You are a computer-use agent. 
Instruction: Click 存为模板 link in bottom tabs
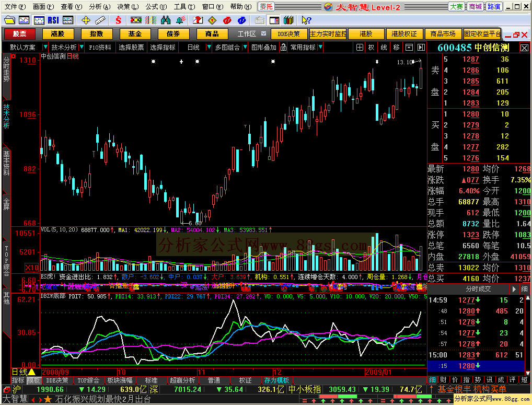pyautogui.click(x=277, y=380)
